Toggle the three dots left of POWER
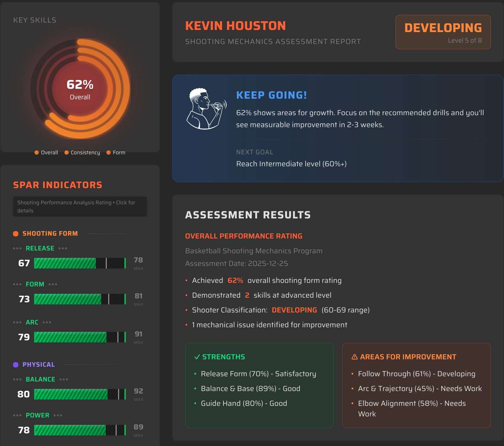This screenshot has width=504, height=446. [x=17, y=415]
